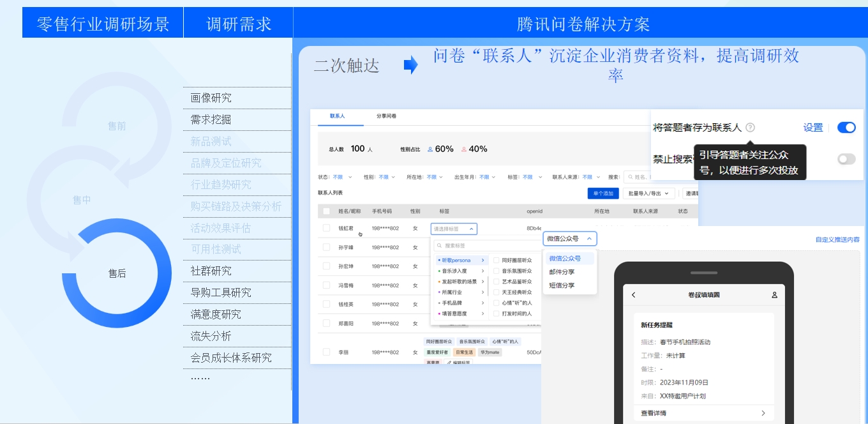
Task: Click the 流失分析 list item
Action: coord(211,336)
